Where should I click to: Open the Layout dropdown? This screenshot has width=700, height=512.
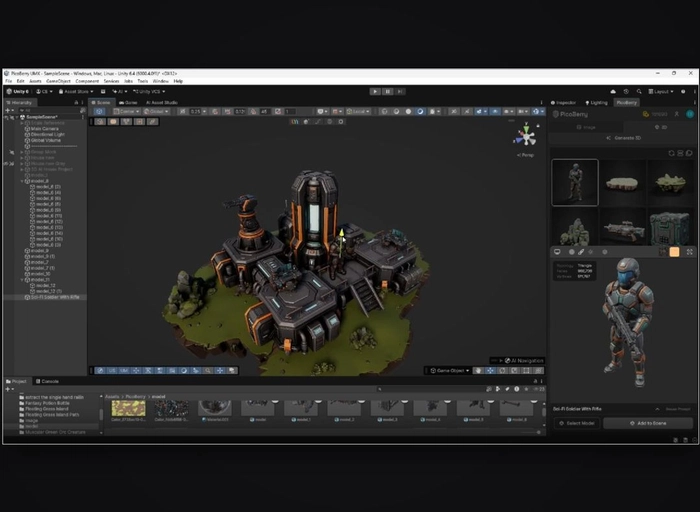point(661,92)
